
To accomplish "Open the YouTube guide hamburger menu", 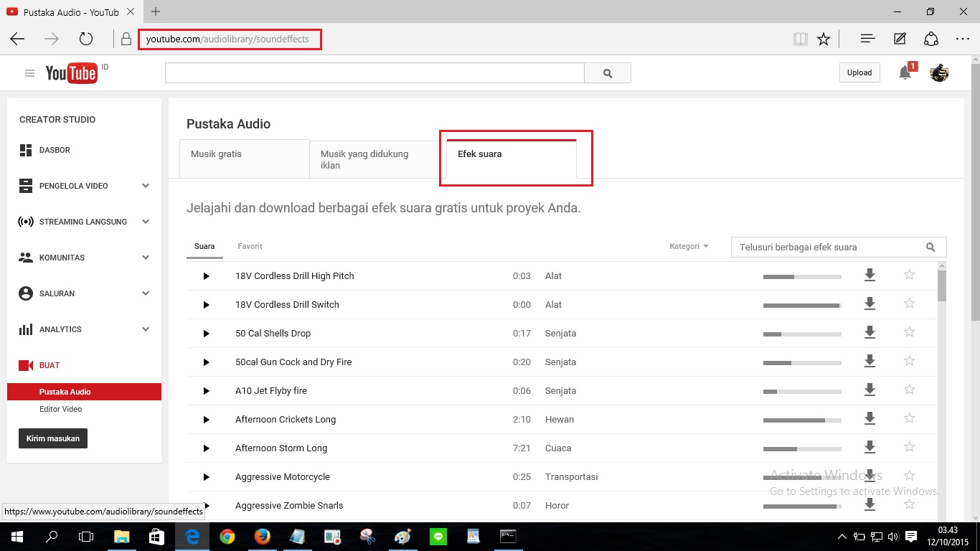I will (29, 73).
